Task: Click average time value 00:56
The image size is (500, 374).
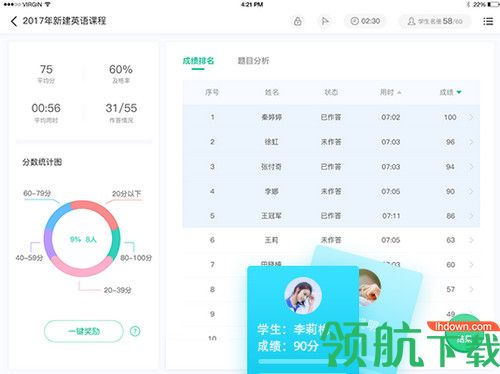Action: click(46, 108)
